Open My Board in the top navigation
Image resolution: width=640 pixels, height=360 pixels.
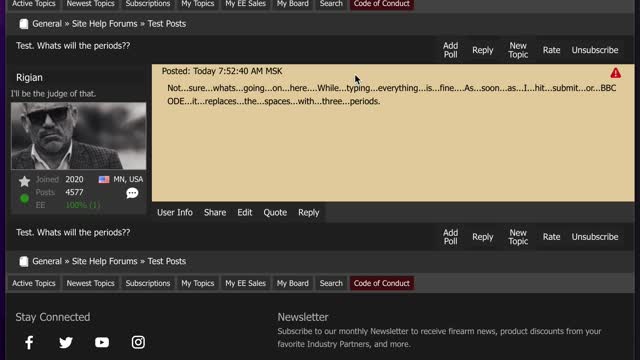293,4
